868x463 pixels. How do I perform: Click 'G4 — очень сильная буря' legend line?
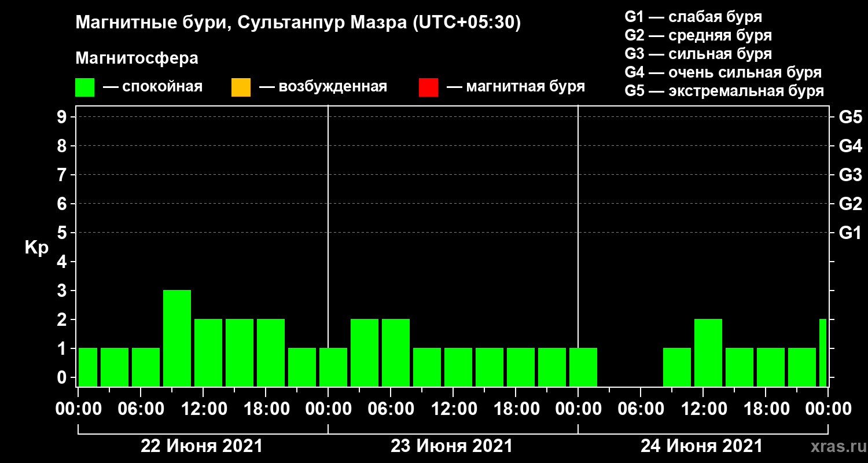point(723,72)
